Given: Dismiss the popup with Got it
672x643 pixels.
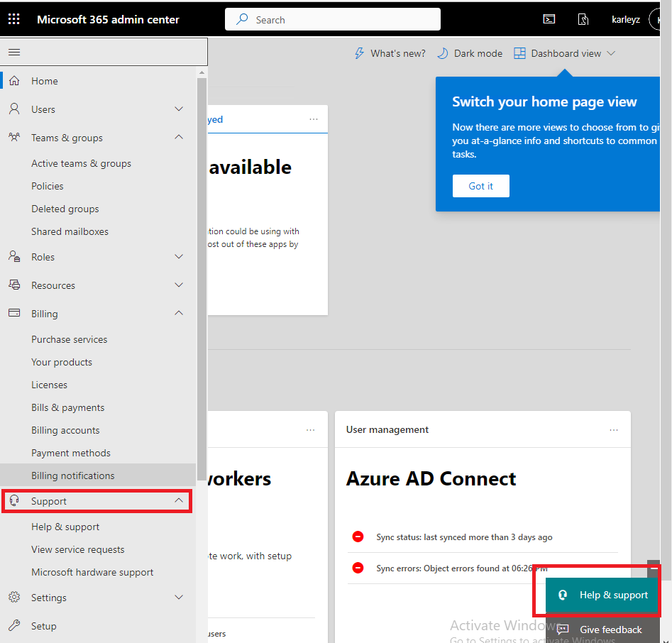Looking at the screenshot, I should point(480,185).
